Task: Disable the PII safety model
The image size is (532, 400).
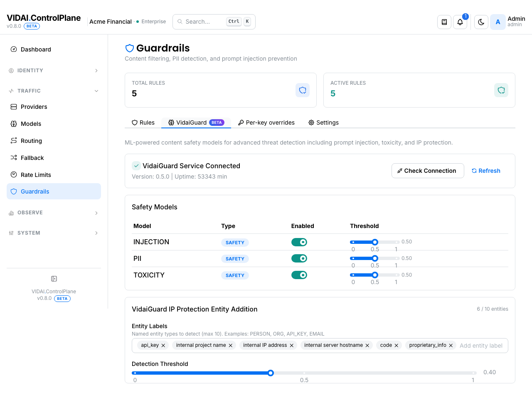Action: (299, 258)
